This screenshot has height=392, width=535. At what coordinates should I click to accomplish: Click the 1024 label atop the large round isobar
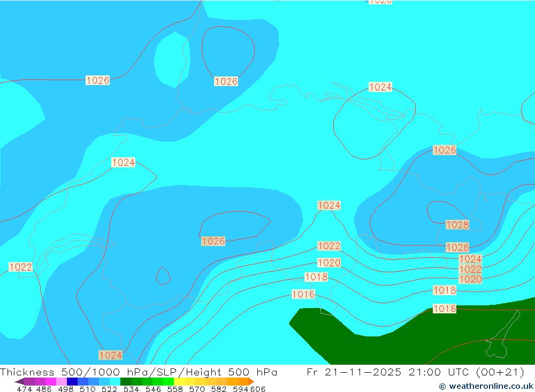pyautogui.click(x=380, y=87)
